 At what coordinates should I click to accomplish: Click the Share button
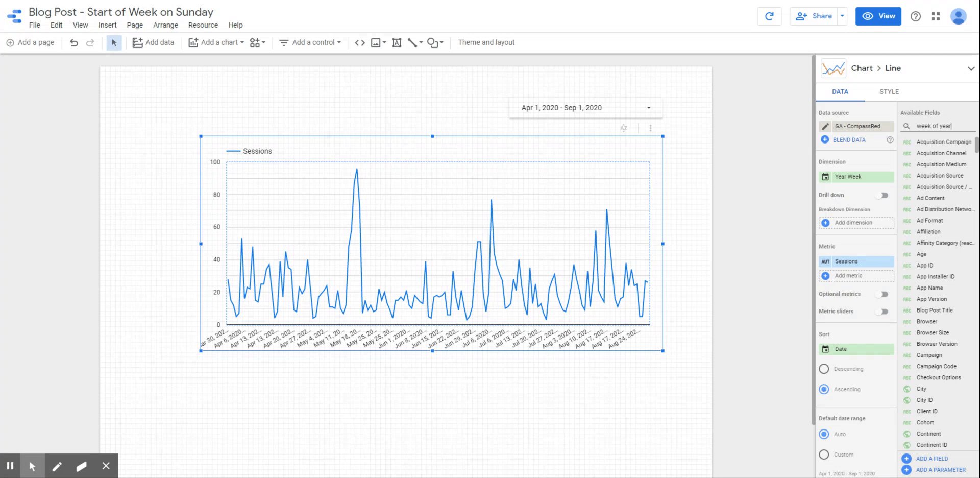click(x=814, y=16)
